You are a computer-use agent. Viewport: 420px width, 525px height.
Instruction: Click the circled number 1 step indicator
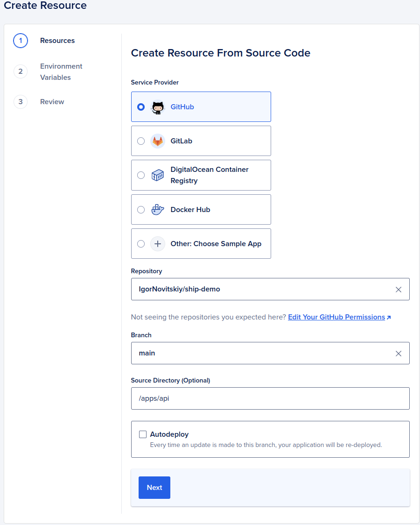tap(21, 41)
